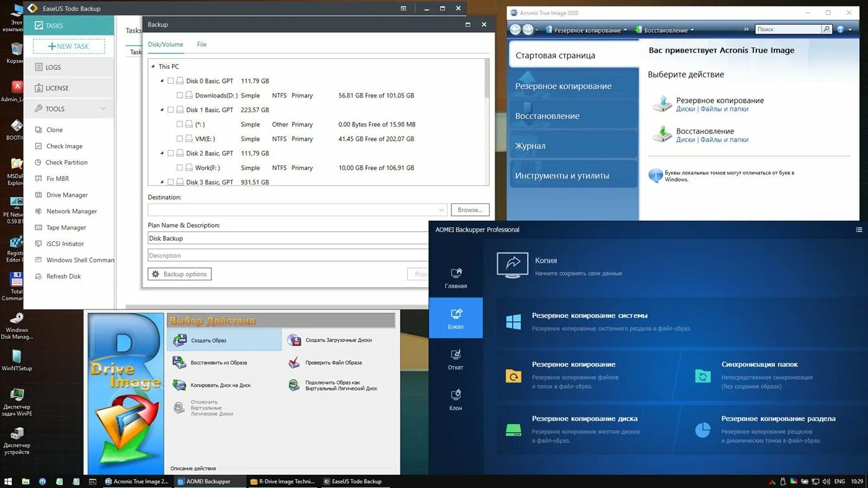868x488 pixels.
Task: Collapse the This PC tree node
Action: click(153, 66)
